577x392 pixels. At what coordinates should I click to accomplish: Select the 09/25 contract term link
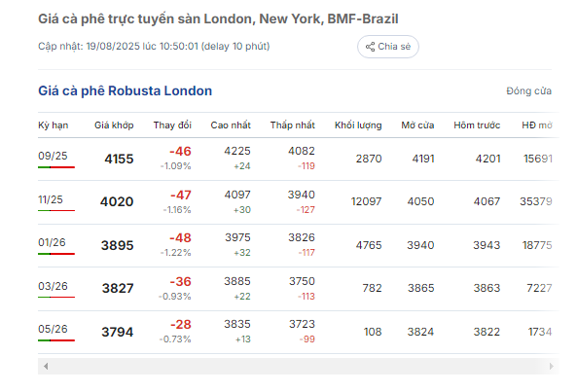pos(53,156)
